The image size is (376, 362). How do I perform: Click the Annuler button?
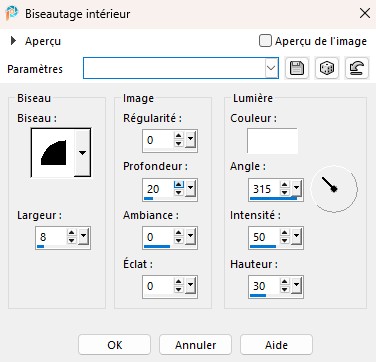coord(195,345)
